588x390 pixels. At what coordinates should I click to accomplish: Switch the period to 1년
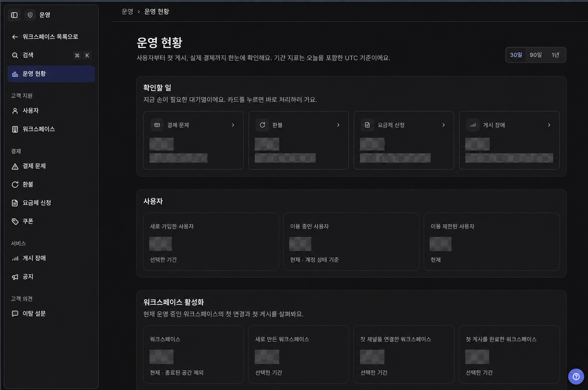556,55
